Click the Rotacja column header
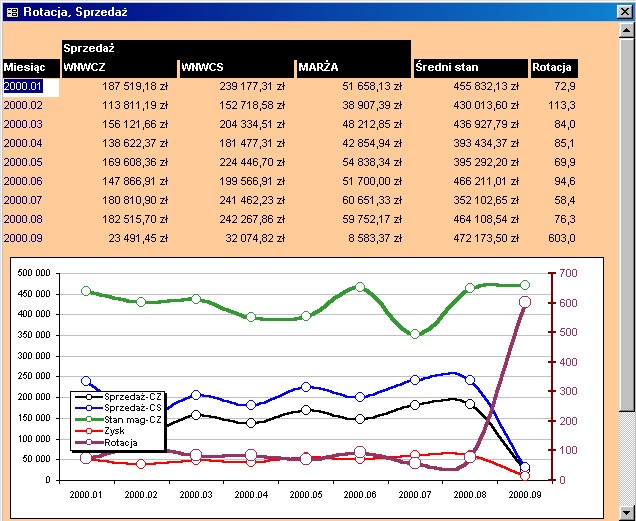The height and width of the screenshot is (521, 636). pyautogui.click(x=554, y=68)
